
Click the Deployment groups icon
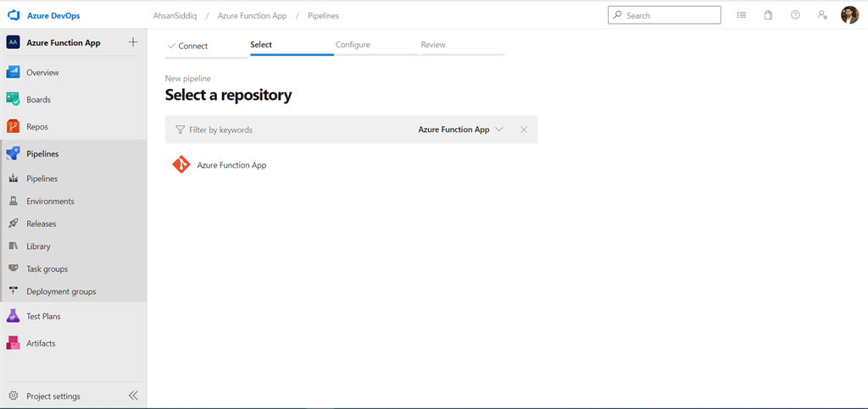point(14,290)
